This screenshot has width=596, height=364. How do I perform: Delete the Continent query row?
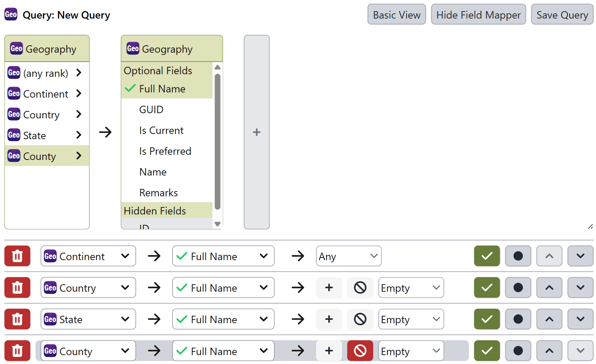pyautogui.click(x=17, y=256)
